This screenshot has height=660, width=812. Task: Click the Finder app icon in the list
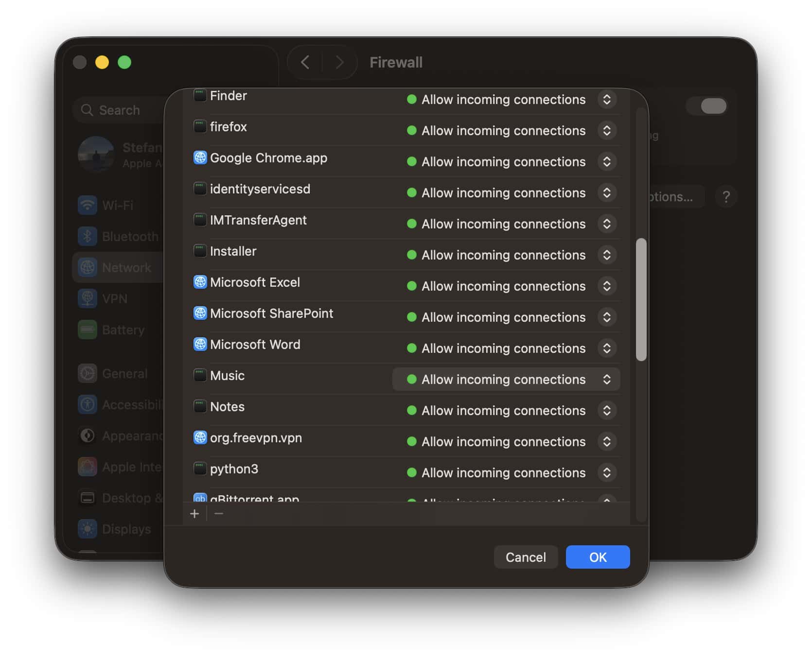click(x=200, y=95)
